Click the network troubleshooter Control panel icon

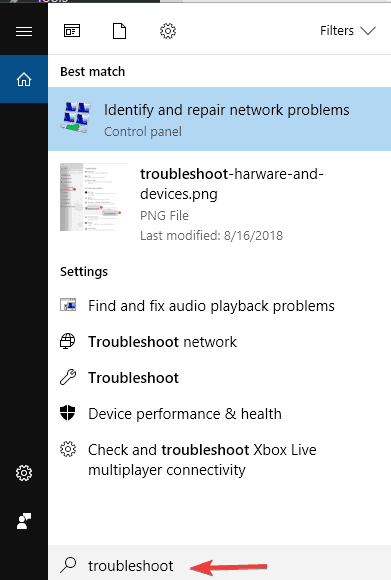click(76, 118)
